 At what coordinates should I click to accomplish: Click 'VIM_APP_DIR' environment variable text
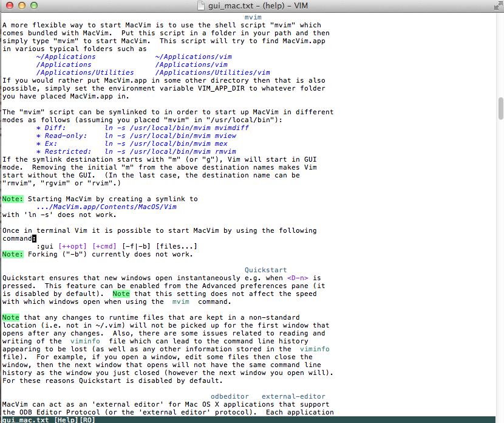tap(221, 89)
